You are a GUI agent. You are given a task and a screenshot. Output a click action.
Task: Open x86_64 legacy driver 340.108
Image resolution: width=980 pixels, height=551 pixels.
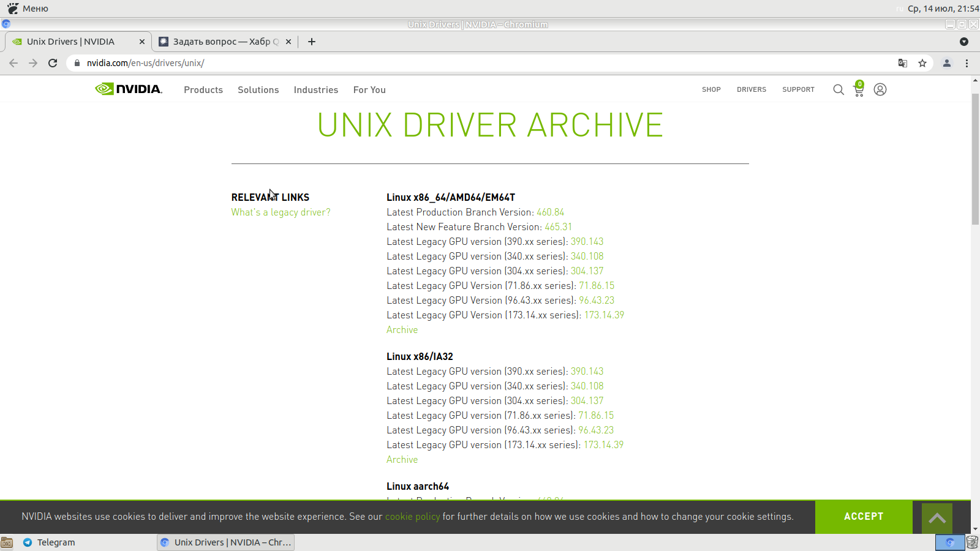[587, 257]
